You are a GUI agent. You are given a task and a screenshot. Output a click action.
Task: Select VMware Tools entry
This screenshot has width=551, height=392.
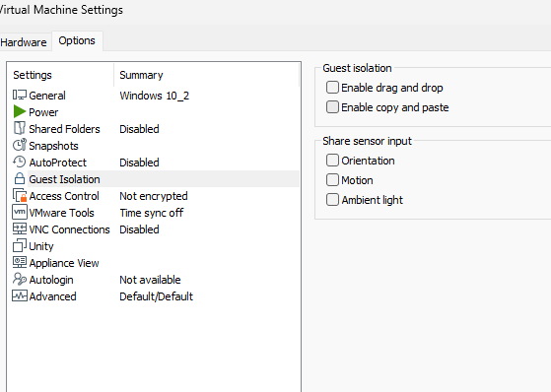[x=61, y=213]
